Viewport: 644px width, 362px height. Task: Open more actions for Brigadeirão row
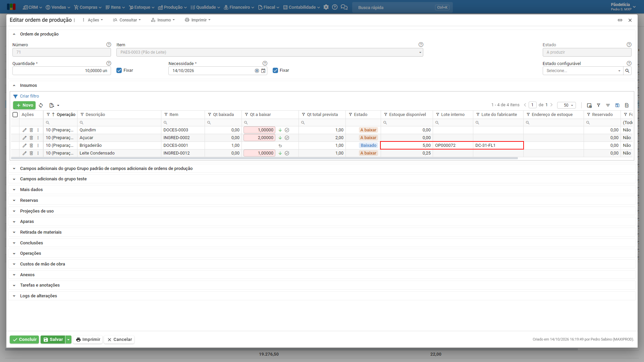(x=38, y=145)
